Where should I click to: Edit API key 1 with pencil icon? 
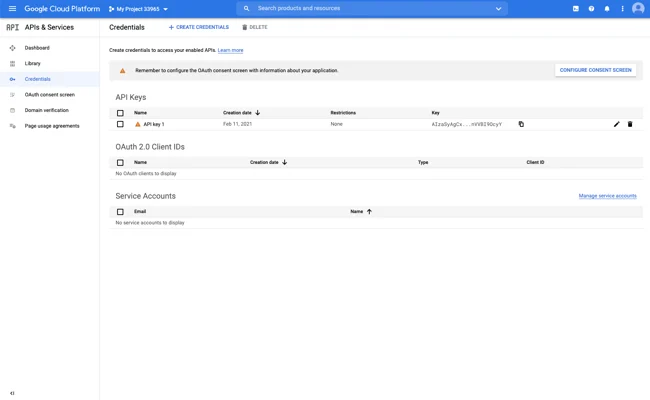616,125
